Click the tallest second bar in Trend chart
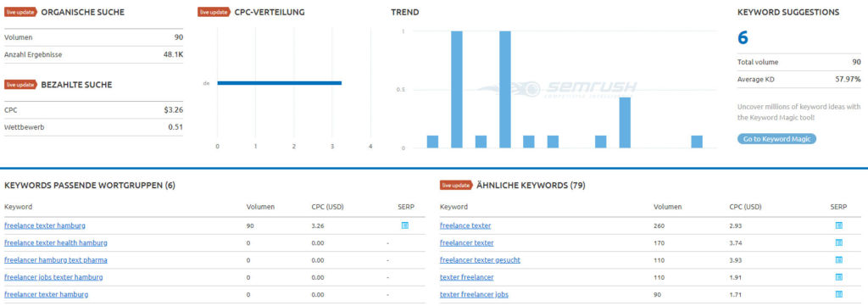This screenshot has height=306, width=868. pyautogui.click(x=457, y=90)
